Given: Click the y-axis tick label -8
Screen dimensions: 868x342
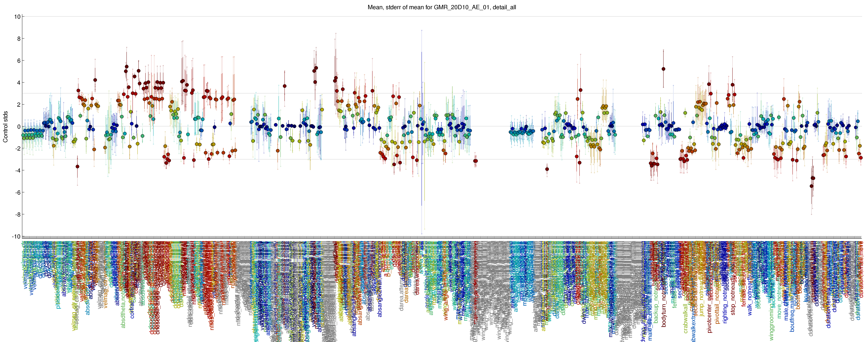Looking at the screenshot, I should (x=18, y=215).
